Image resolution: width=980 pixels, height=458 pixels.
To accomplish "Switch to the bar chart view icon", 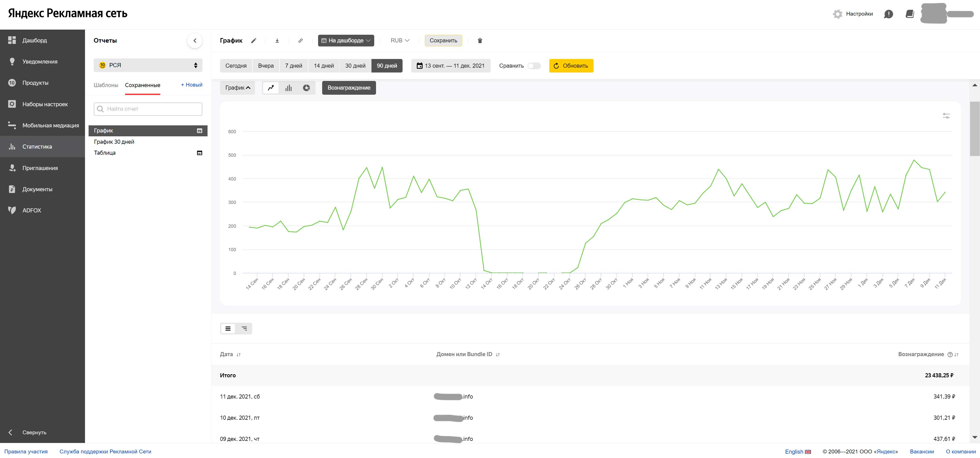I will (288, 88).
